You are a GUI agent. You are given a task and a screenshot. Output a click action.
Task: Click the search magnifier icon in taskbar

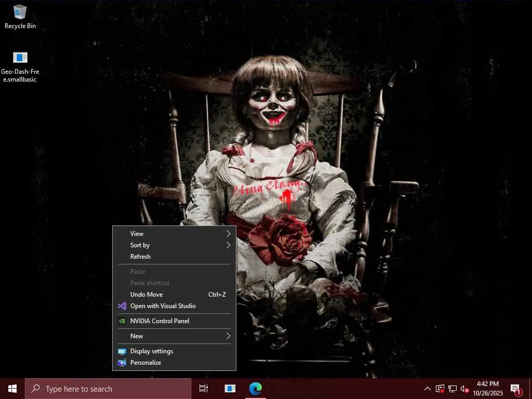pyautogui.click(x=35, y=389)
